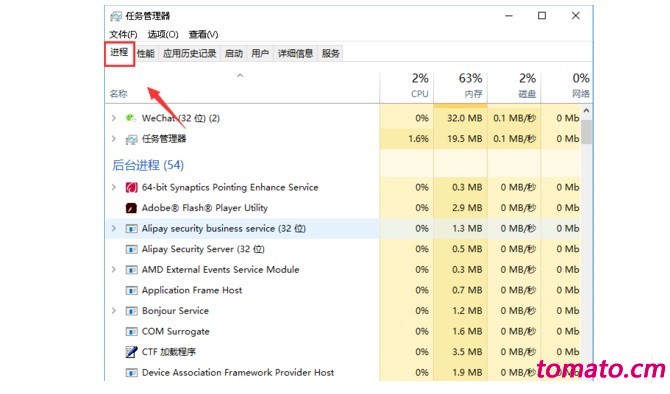Click the Synaptics Pointing Enhance Service icon
Viewport: 670px width, 394px height.
pos(131,188)
